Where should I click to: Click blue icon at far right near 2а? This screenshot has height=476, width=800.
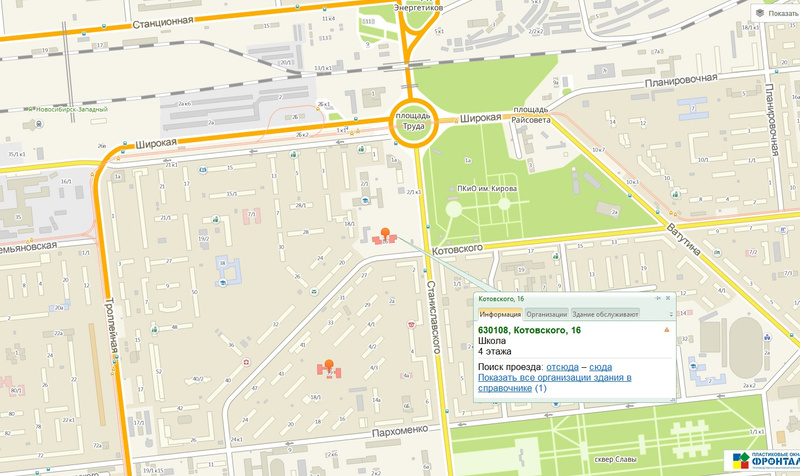[x=767, y=337]
